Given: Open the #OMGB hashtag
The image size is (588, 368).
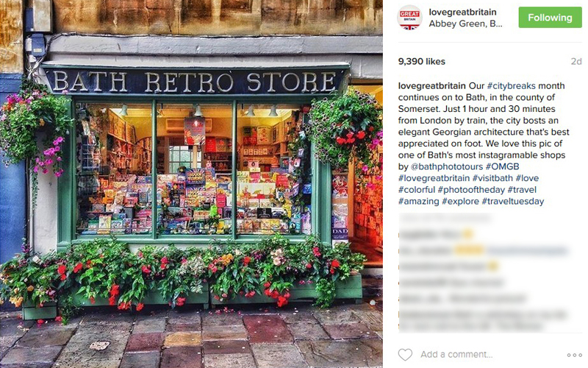Looking at the screenshot, I should click(x=502, y=166).
